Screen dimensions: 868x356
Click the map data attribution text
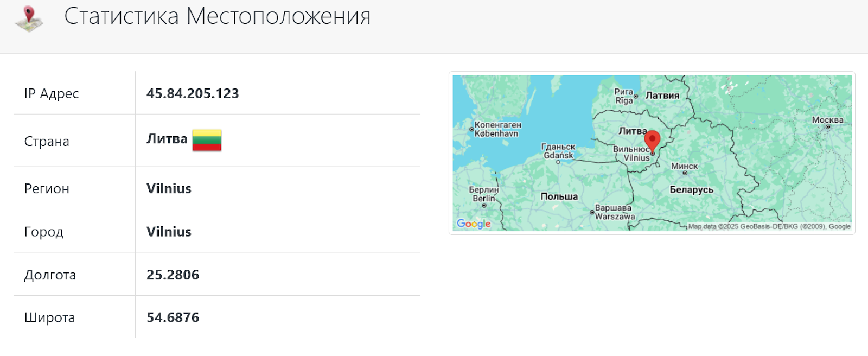click(x=769, y=226)
